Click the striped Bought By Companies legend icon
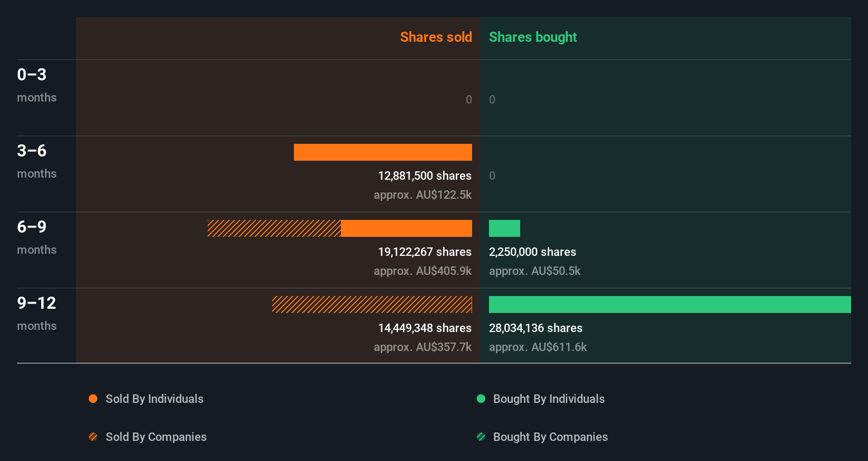This screenshot has height=461, width=868. [481, 437]
